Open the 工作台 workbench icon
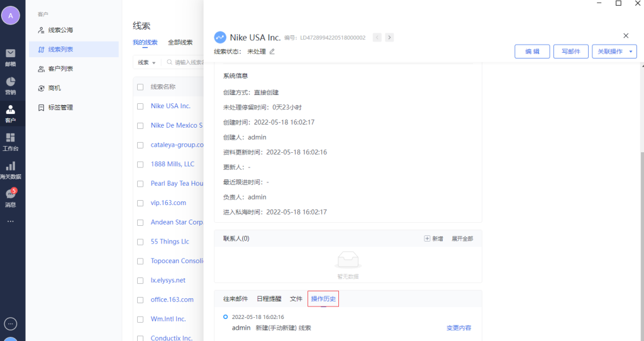This screenshot has height=341, width=644. 11,141
